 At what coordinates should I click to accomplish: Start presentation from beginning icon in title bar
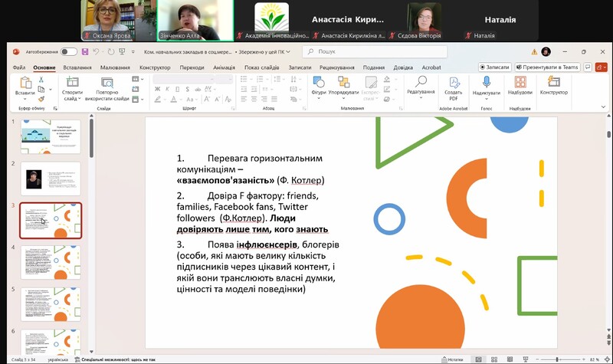pos(122,51)
